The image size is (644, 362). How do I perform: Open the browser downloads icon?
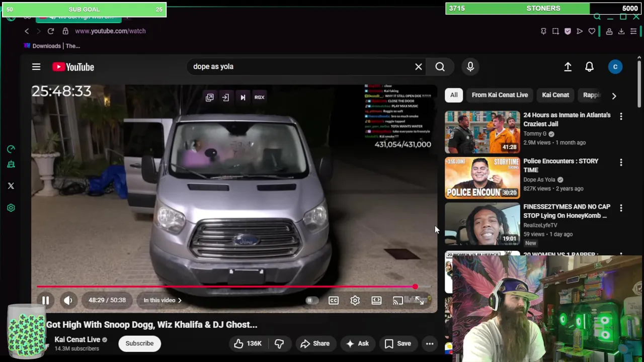click(621, 31)
